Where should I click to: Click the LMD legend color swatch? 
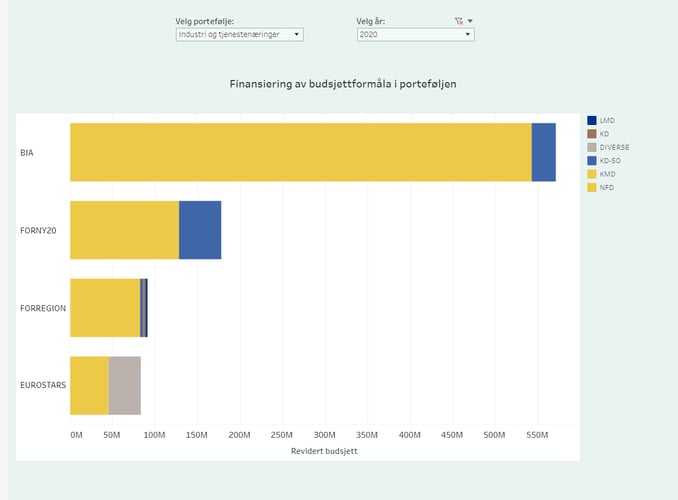pos(592,120)
